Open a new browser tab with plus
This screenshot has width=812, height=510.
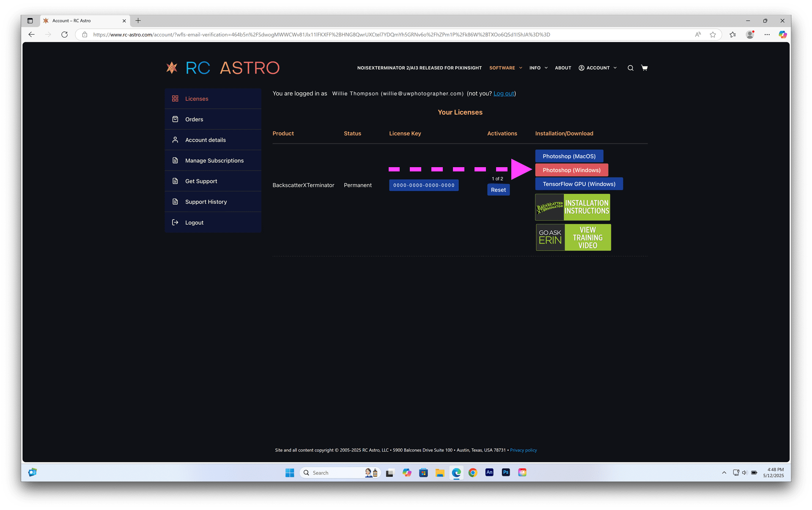[138, 21]
